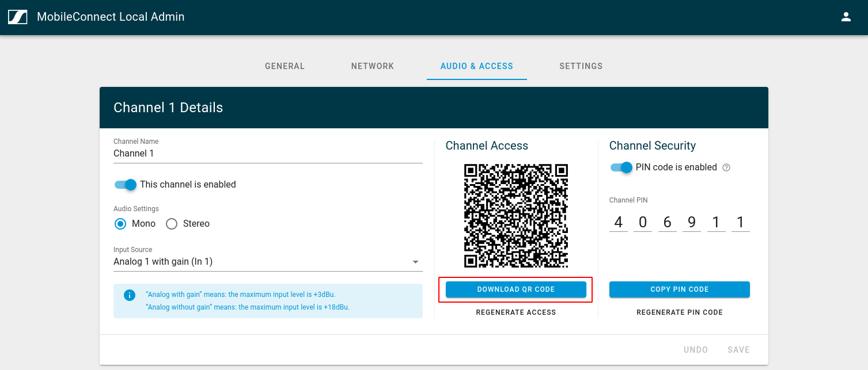Click the fifth PIN digit box
This screenshot has height=370, width=868.
(x=716, y=223)
